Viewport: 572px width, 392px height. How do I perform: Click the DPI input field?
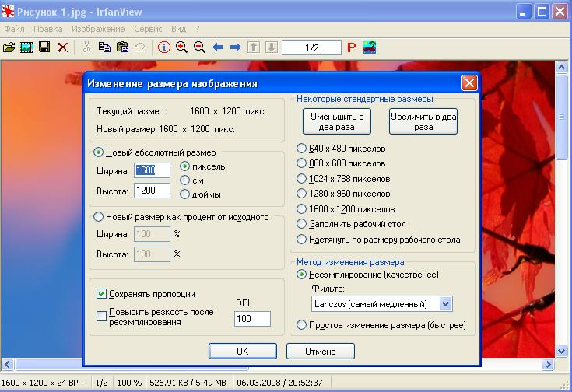252,319
